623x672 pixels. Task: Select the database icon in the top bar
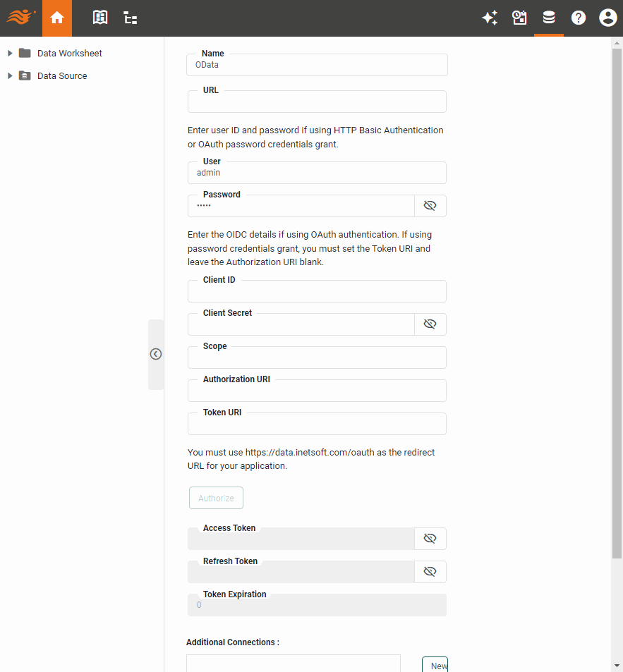549,18
